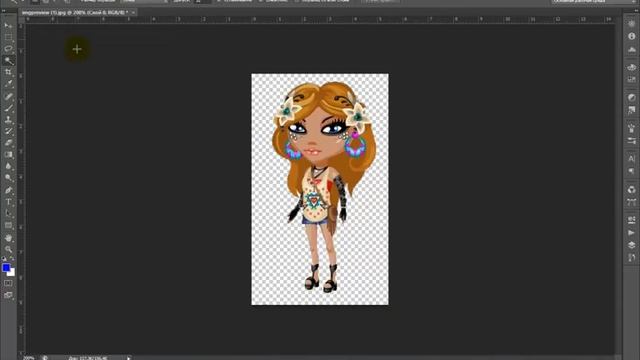Click the 200% zoom field in status bar
This screenshot has height=360, width=640.
click(x=29, y=358)
